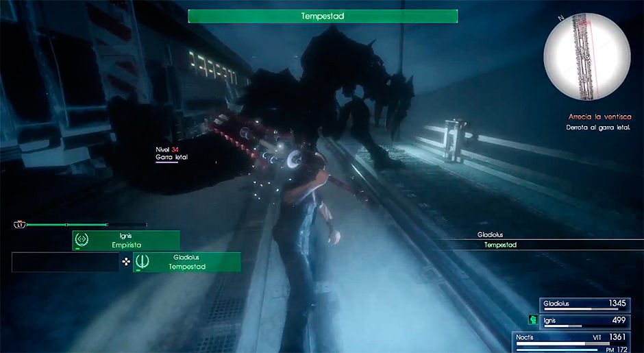Screen dimensions: 644x353
Task: Click the Gladiolus Tempestad sword icon
Action: (143, 262)
